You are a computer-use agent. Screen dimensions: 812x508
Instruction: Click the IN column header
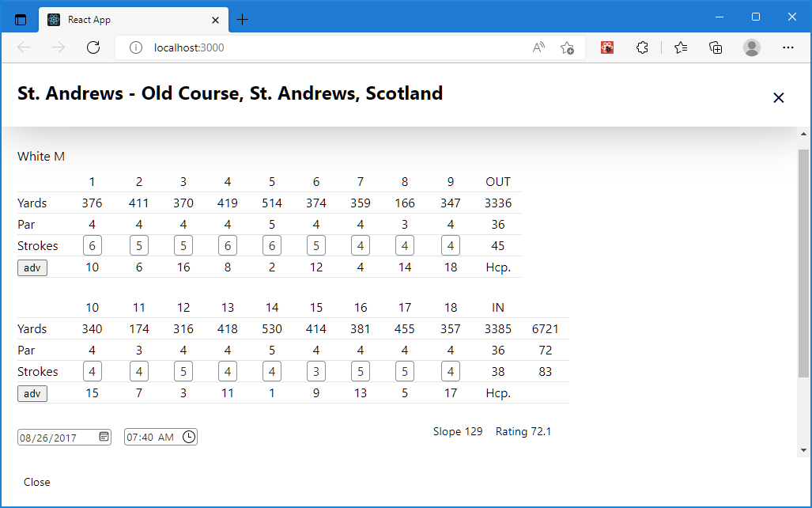(497, 308)
